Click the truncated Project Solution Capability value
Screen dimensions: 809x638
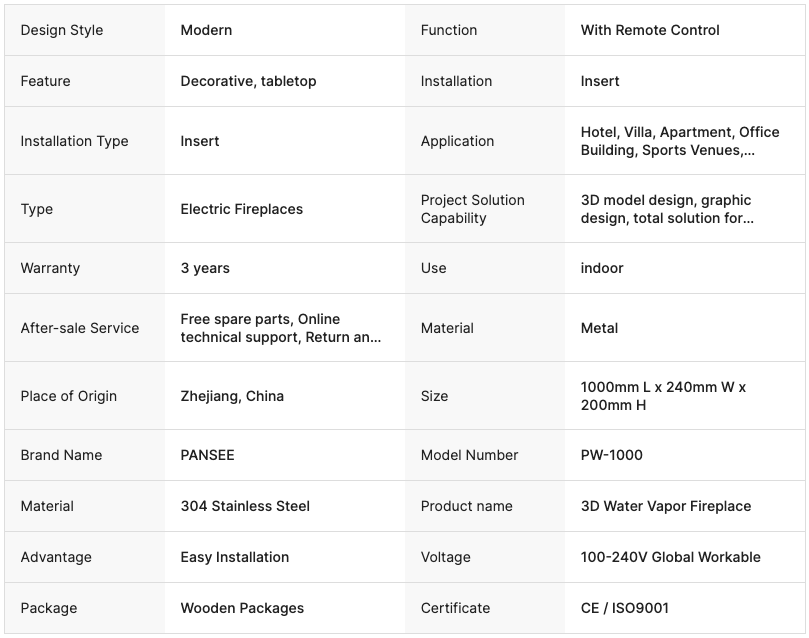pos(667,209)
